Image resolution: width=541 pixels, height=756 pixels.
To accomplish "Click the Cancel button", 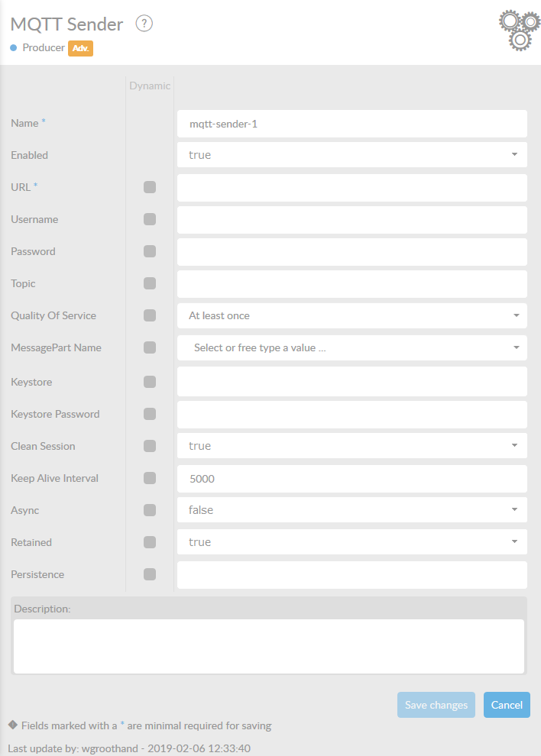I will pos(507,705).
